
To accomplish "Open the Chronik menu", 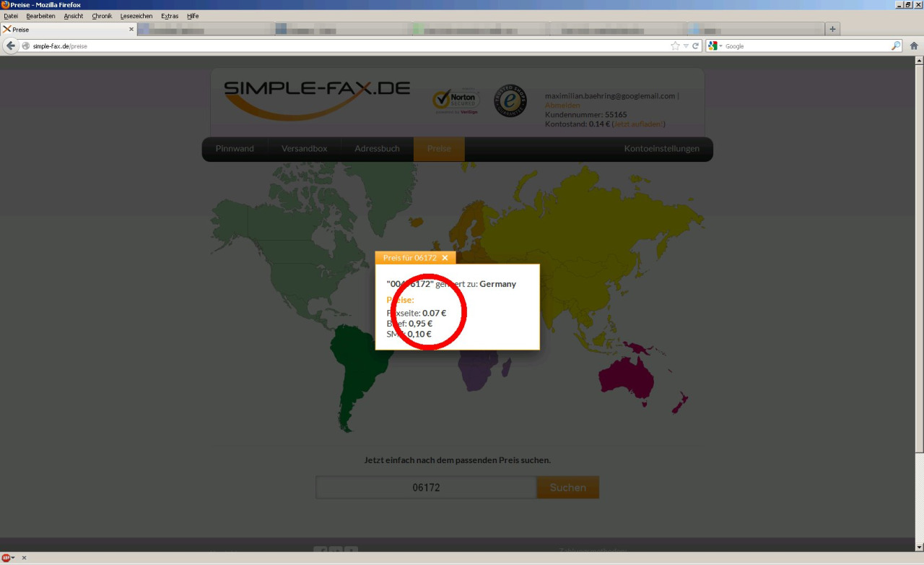I will tap(102, 16).
